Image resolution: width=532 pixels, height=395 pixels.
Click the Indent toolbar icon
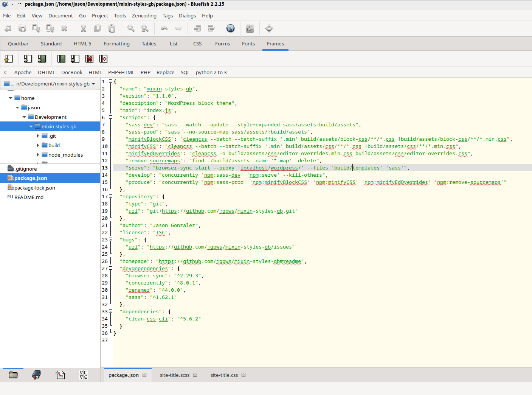211,28
